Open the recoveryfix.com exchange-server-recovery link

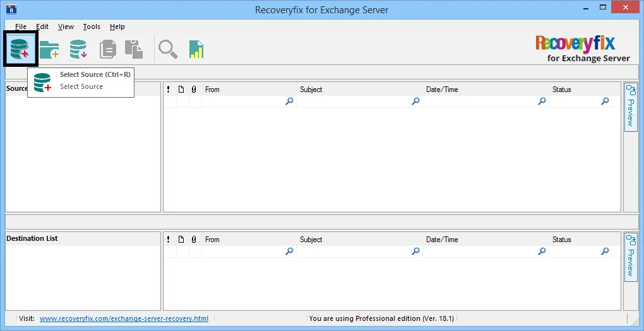124,318
